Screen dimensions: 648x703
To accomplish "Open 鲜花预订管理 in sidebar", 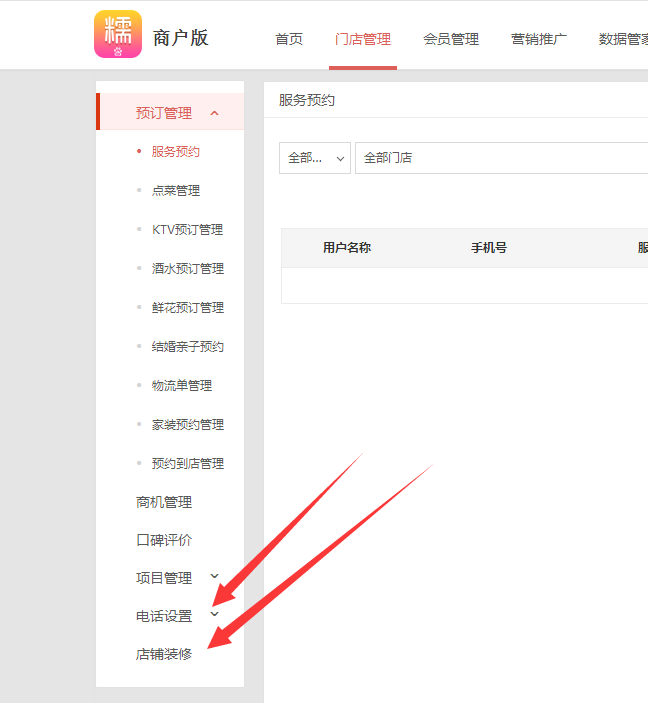I will click(x=187, y=308).
